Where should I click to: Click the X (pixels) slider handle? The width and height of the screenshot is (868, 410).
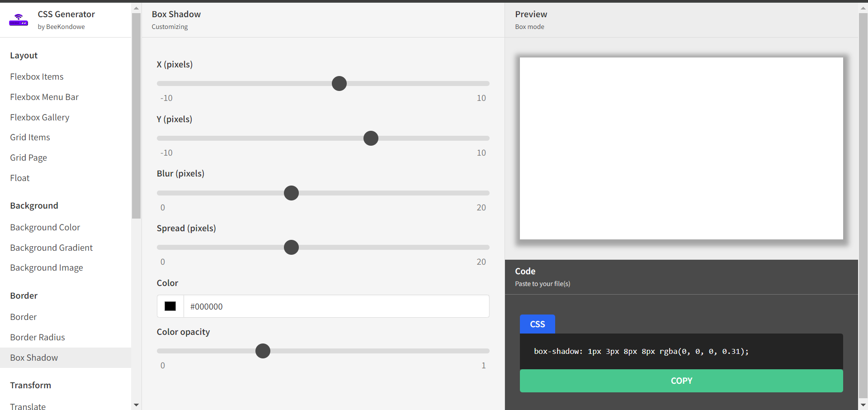pyautogui.click(x=339, y=84)
